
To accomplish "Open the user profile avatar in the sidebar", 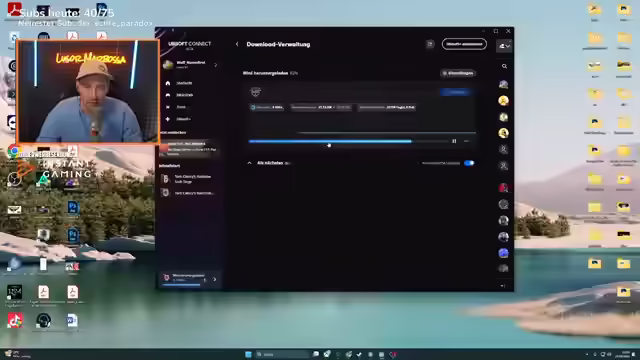I will coord(168,65).
